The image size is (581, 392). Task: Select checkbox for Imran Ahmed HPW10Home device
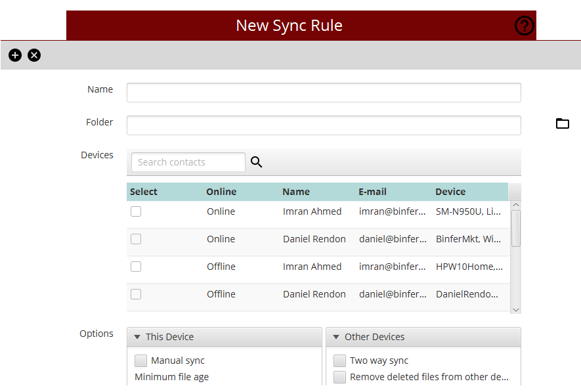click(136, 267)
